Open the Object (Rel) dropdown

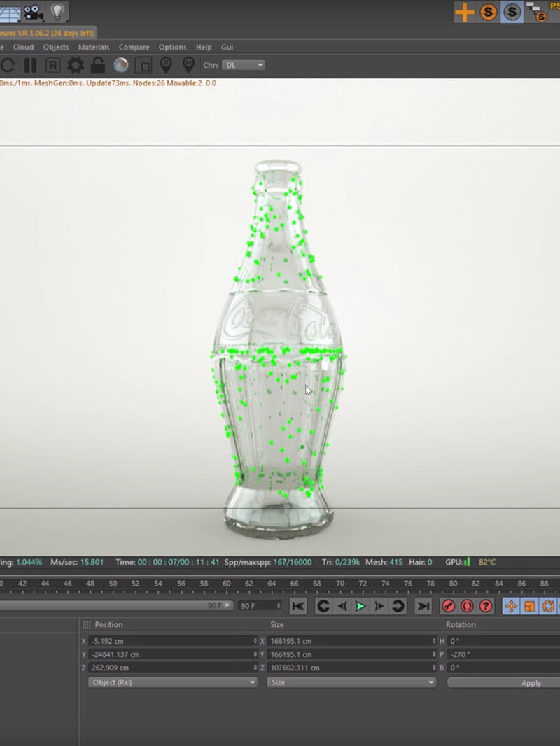pos(173,682)
